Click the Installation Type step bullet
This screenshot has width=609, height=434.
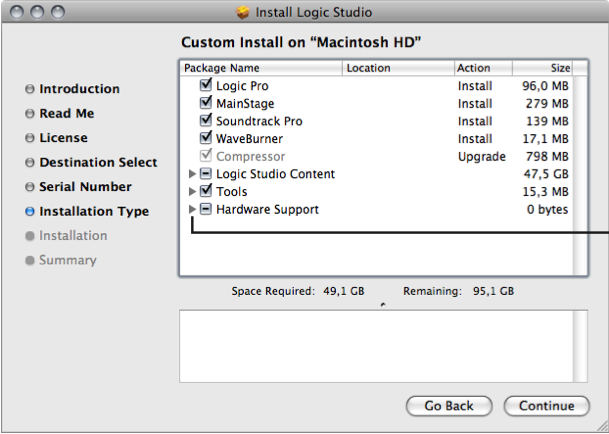(x=30, y=212)
